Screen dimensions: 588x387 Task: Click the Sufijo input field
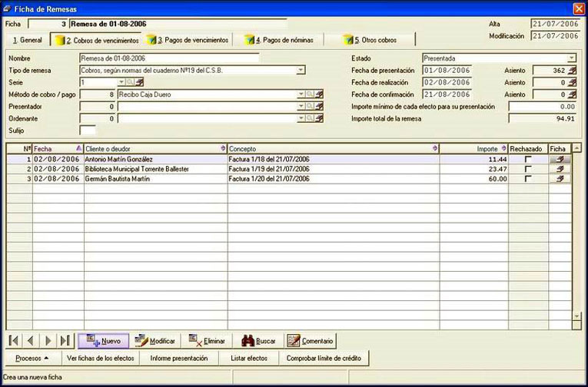(88, 131)
